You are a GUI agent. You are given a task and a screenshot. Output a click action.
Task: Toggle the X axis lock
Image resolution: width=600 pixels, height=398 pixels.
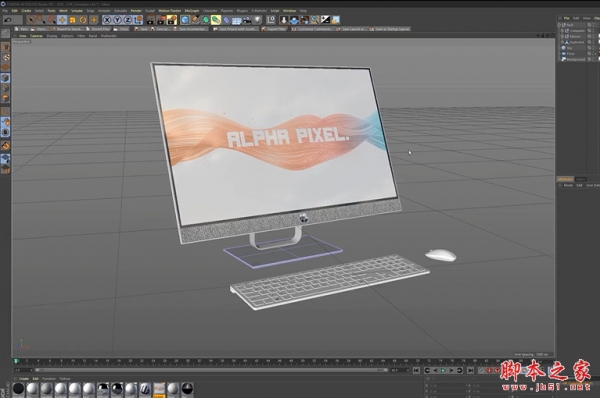click(x=107, y=20)
